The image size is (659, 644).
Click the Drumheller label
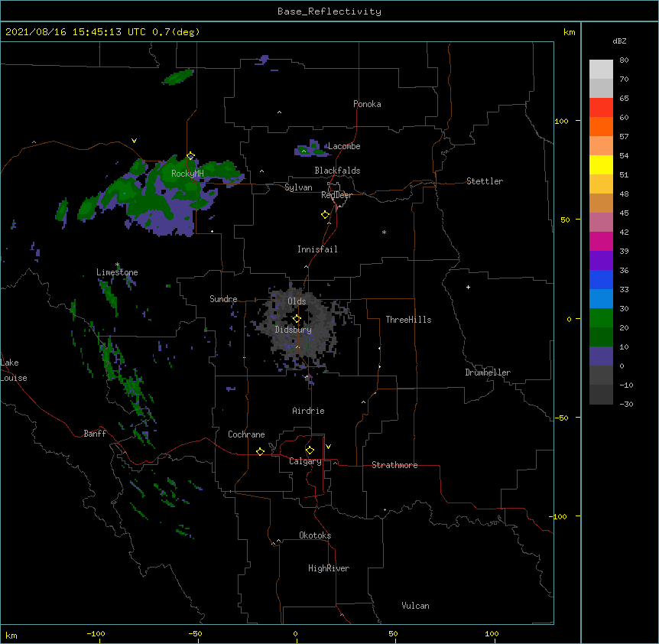click(x=488, y=372)
